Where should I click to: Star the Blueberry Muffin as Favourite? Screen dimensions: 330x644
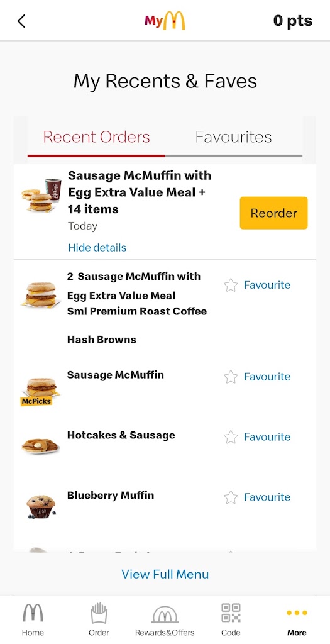click(x=257, y=497)
